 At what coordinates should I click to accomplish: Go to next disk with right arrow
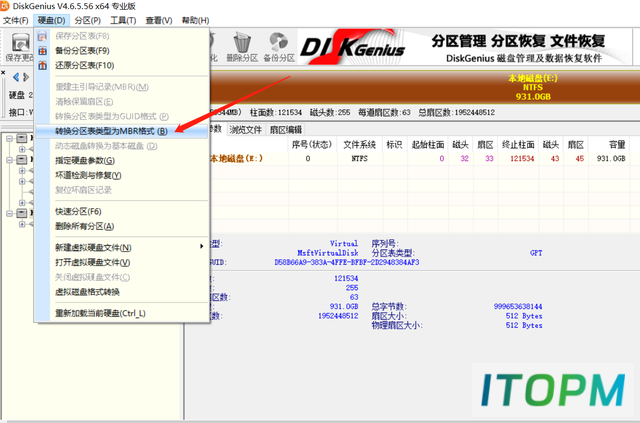point(26,77)
